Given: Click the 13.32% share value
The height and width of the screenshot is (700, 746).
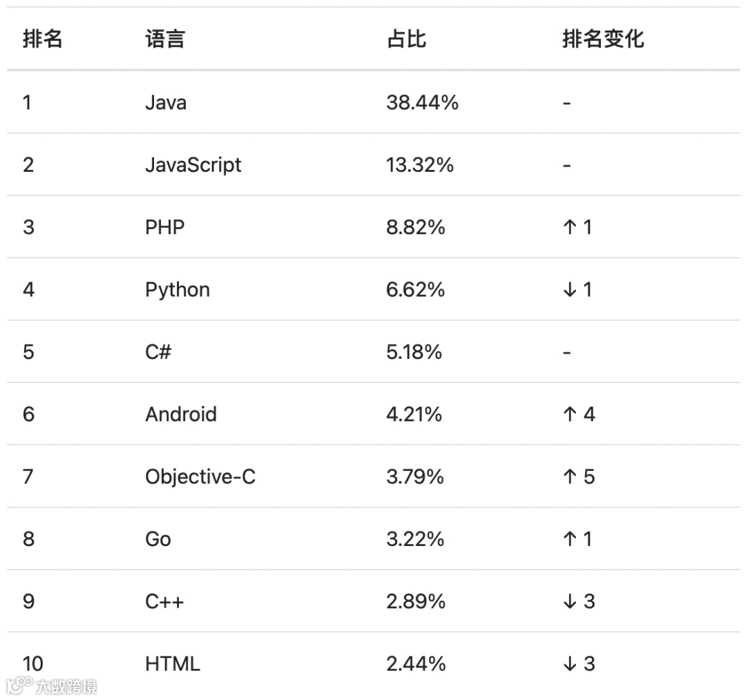Looking at the screenshot, I should (x=420, y=165).
